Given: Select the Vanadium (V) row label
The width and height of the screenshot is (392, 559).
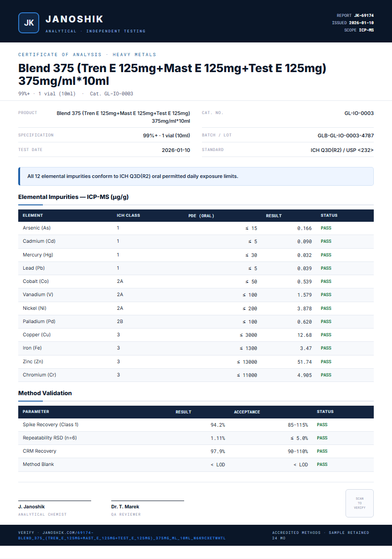Looking at the screenshot, I should (x=38, y=294).
